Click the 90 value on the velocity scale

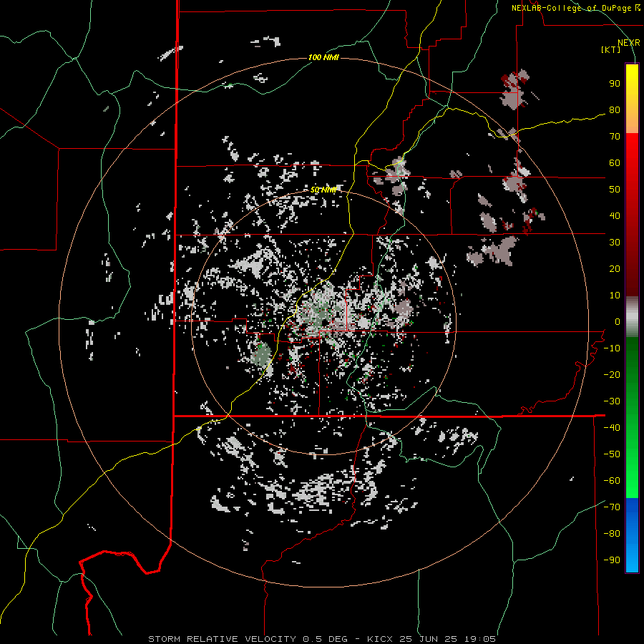coord(615,84)
